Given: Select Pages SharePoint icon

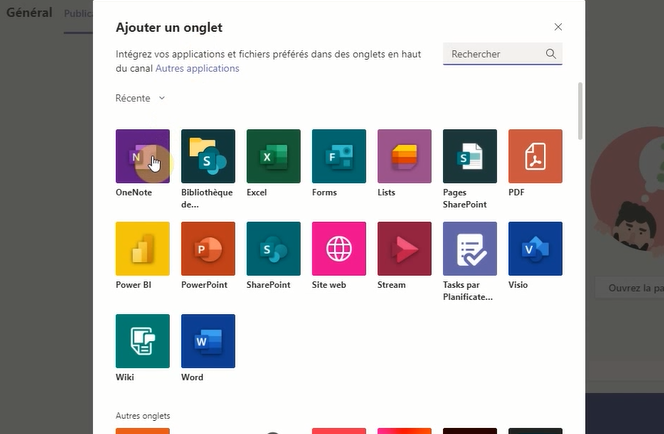Looking at the screenshot, I should pyautogui.click(x=470, y=156).
